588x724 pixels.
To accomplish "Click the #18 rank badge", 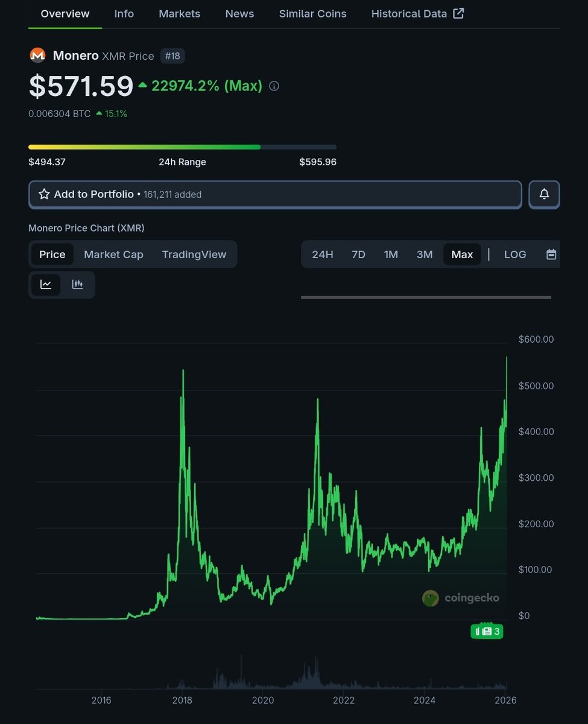I will tap(172, 56).
